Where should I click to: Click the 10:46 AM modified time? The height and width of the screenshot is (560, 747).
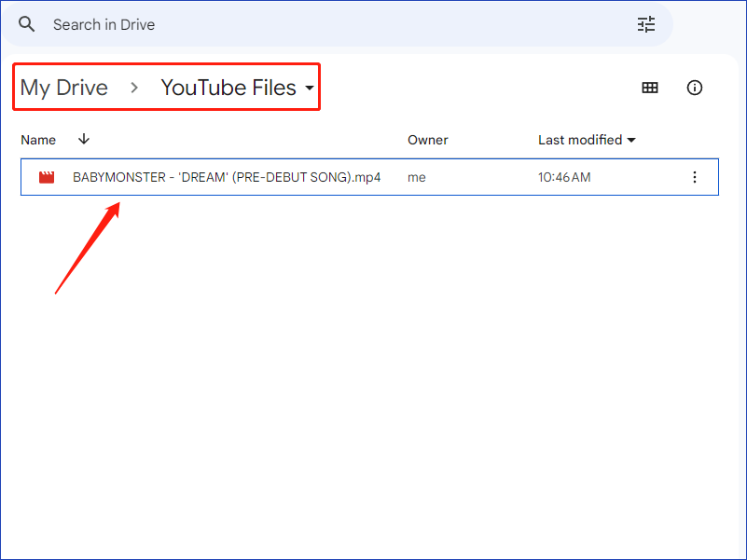[564, 177]
